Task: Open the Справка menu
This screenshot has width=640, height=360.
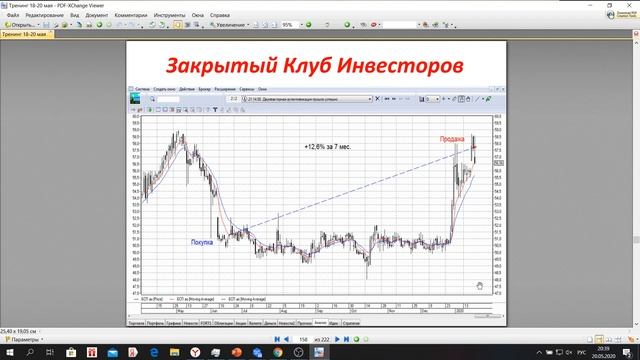Action: [220, 15]
